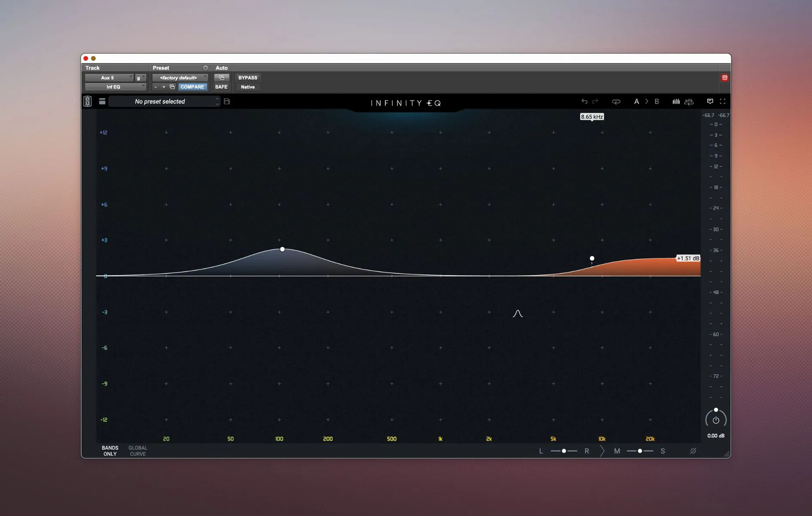Click the phase invert icon
Image resolution: width=812 pixels, height=516 pixels.
click(693, 451)
